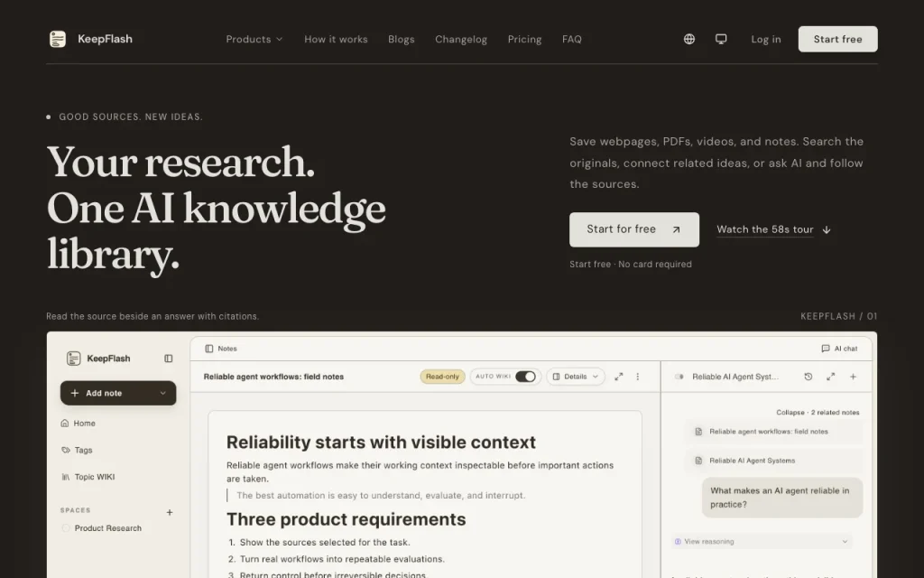Click document icon beside 'field notes' related note
Viewport: 924px width, 578px height.
pos(698,432)
